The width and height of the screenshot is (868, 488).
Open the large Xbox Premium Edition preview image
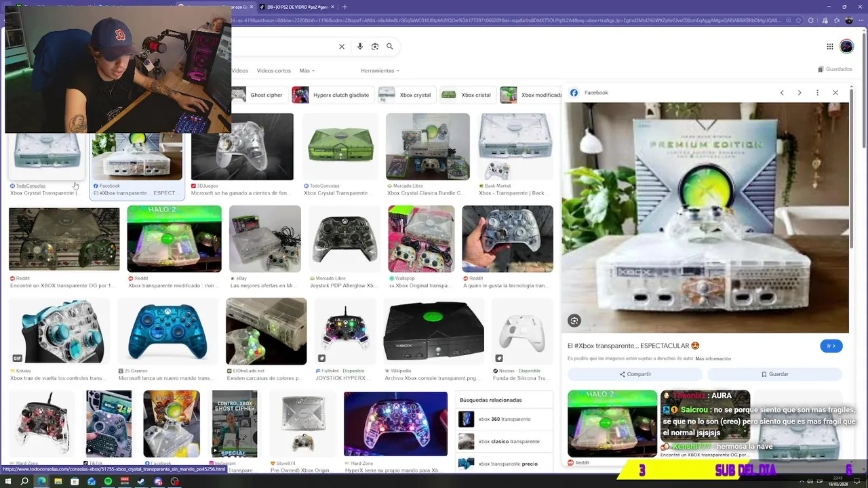click(x=705, y=218)
